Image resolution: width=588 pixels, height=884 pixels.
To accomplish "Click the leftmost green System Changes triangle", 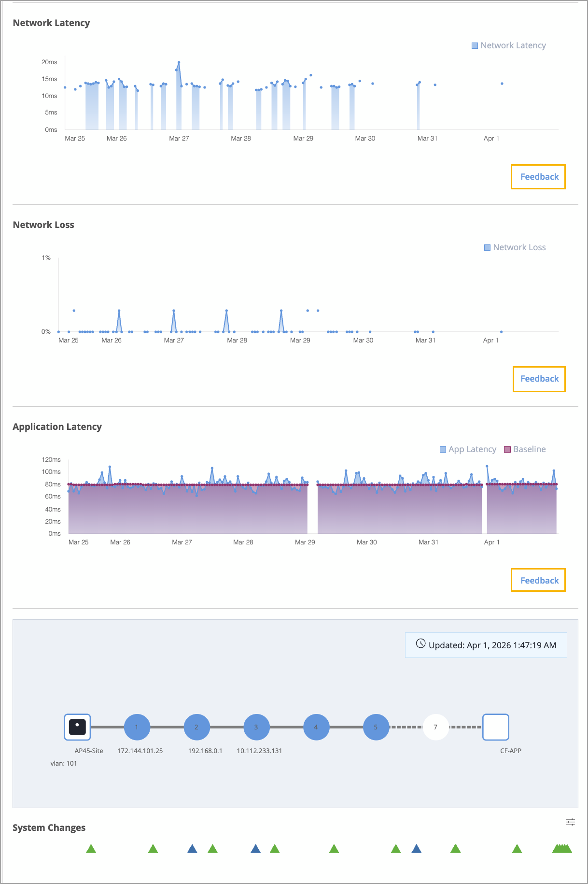I will (91, 849).
